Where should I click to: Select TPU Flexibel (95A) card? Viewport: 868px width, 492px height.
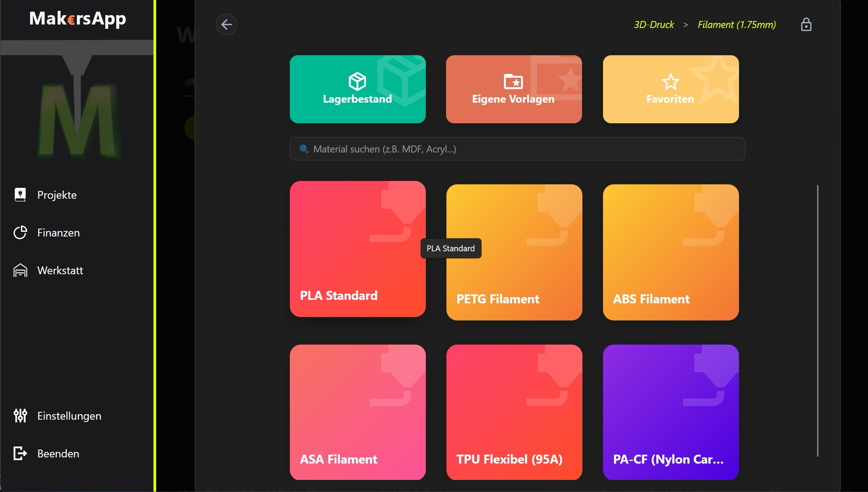pos(514,412)
